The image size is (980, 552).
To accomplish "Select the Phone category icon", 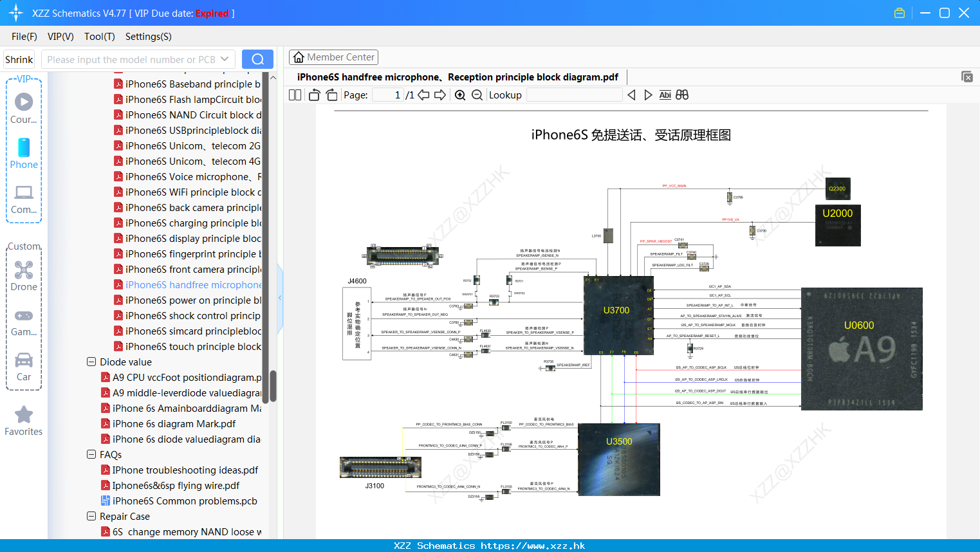I will tap(24, 147).
